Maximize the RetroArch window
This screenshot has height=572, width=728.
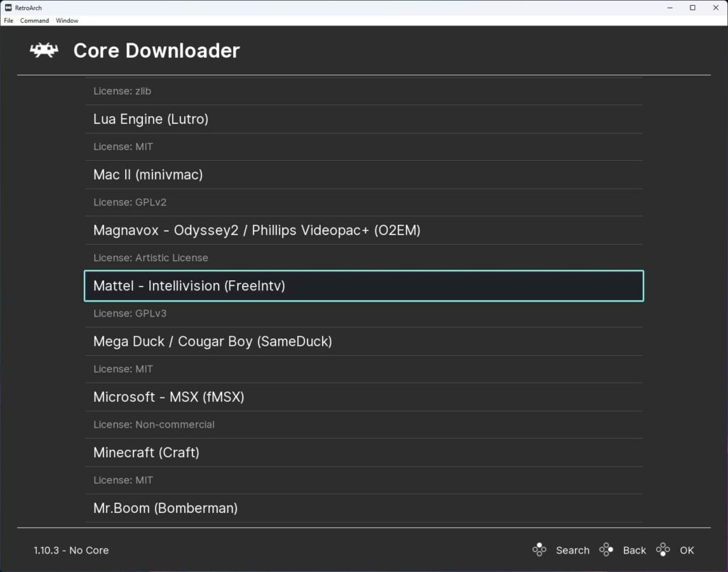click(x=692, y=7)
